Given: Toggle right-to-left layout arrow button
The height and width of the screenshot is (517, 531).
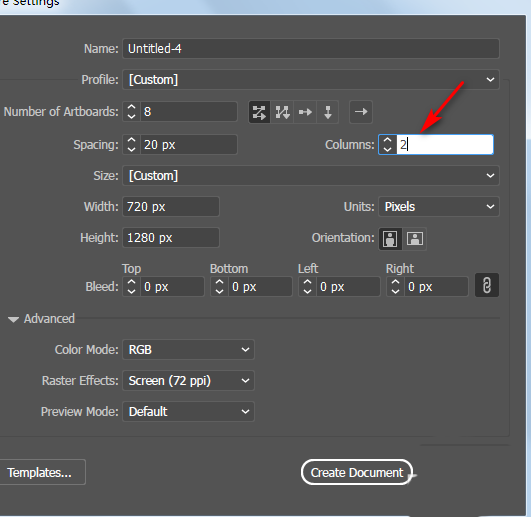Looking at the screenshot, I should (x=361, y=112).
